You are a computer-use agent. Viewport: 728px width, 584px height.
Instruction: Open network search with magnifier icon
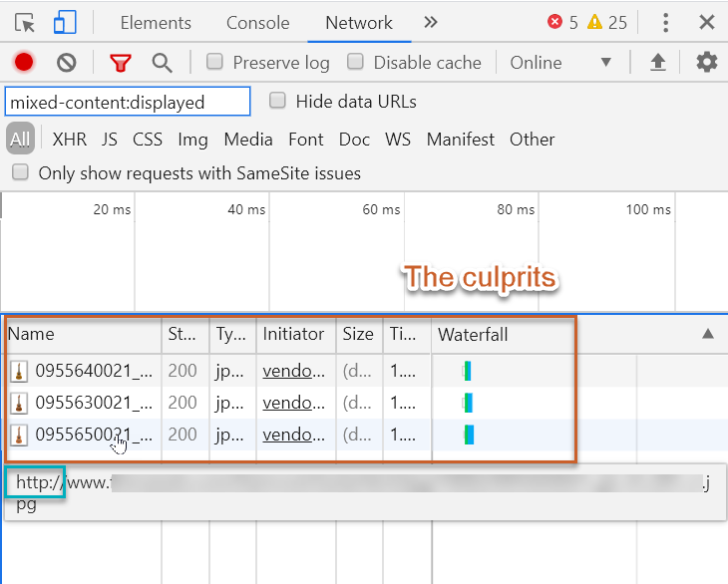tap(162, 63)
